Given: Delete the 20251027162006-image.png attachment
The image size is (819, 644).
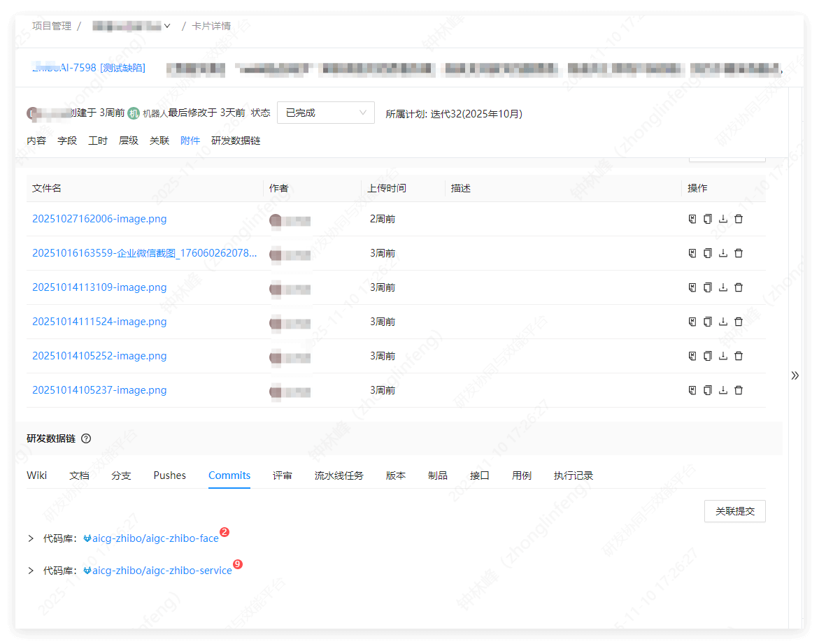Looking at the screenshot, I should pyautogui.click(x=739, y=218).
